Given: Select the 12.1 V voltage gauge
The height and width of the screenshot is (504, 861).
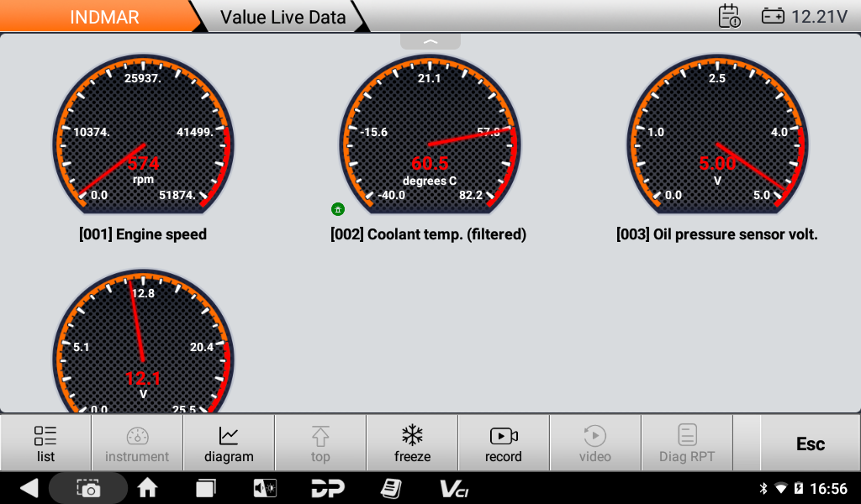Looking at the screenshot, I should (143, 341).
